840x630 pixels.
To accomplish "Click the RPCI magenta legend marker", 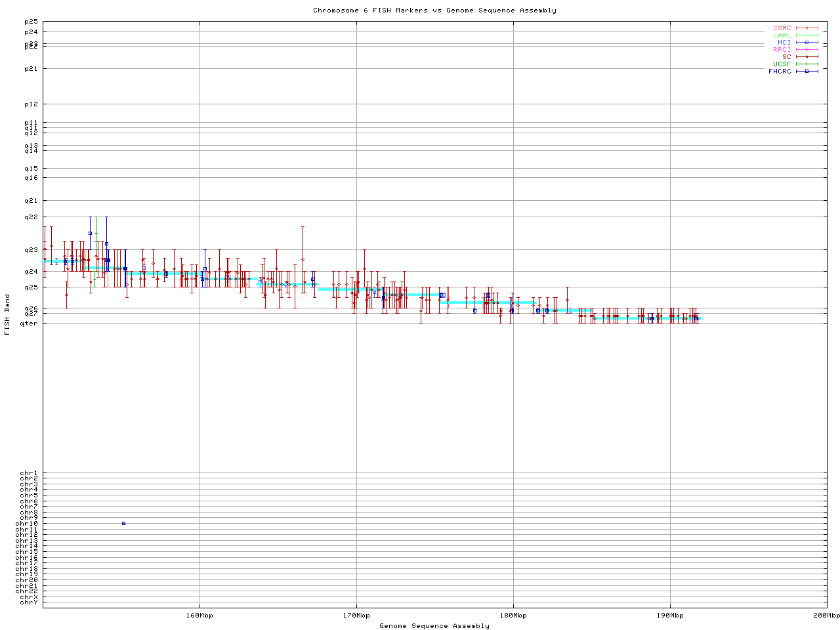I will click(x=807, y=50).
